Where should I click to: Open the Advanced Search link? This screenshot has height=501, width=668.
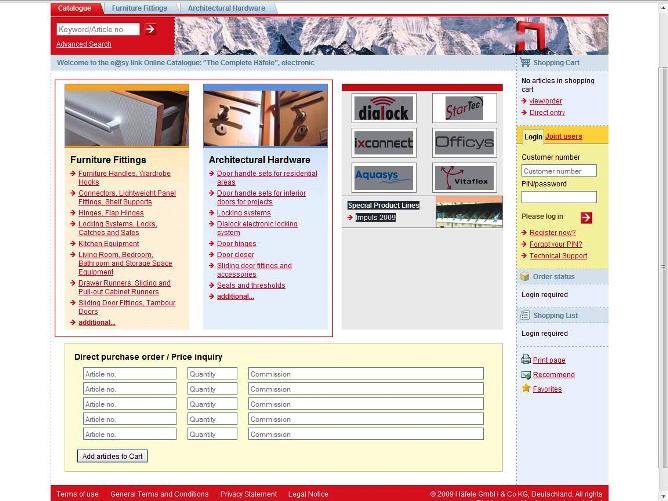tap(84, 44)
